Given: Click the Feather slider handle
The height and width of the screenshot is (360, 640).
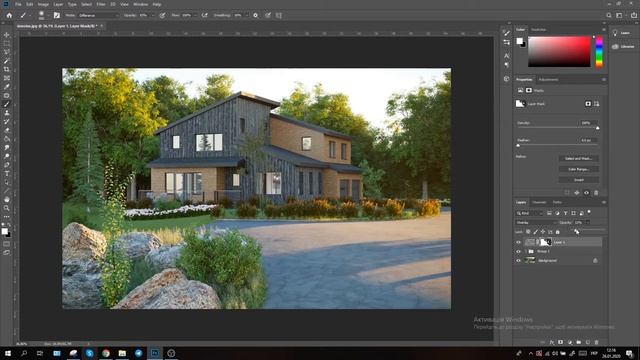Looking at the screenshot, I should click(x=518, y=145).
